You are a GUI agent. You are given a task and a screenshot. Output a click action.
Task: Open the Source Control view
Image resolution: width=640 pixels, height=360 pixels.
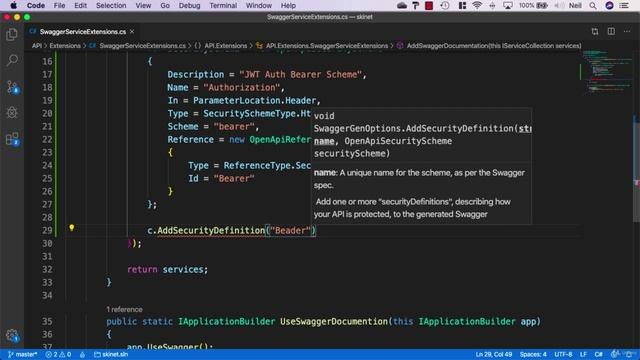[x=12, y=87]
